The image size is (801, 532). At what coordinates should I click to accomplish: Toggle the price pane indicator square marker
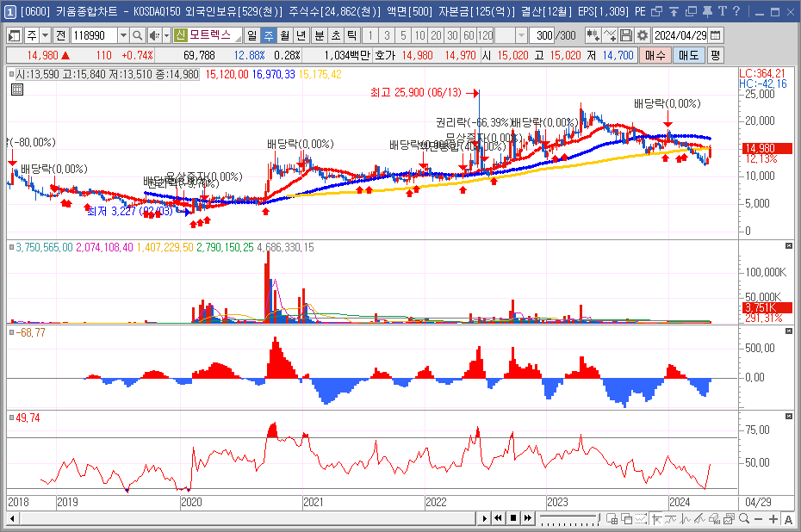(11, 74)
